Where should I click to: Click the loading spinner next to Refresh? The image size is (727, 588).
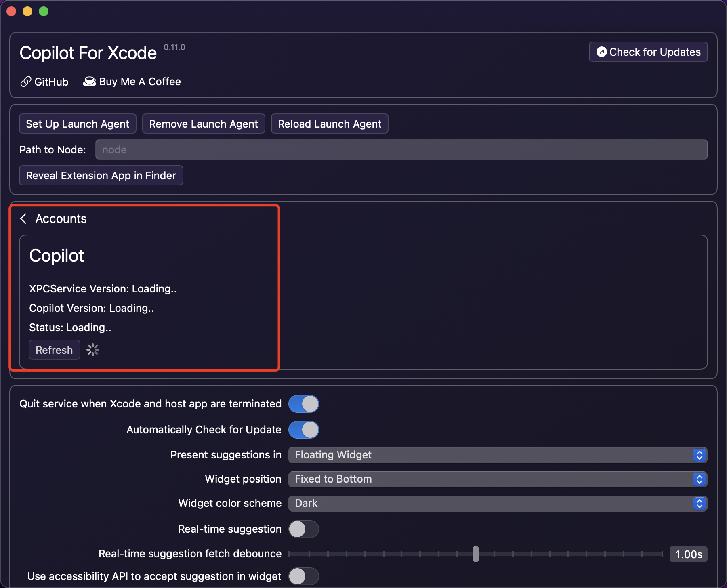click(x=93, y=350)
